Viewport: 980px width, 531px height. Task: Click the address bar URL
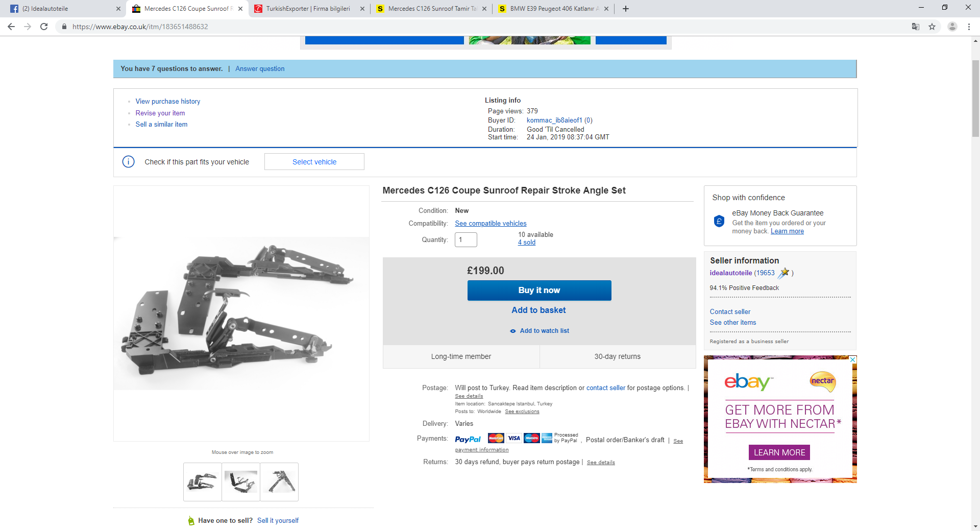(x=140, y=27)
